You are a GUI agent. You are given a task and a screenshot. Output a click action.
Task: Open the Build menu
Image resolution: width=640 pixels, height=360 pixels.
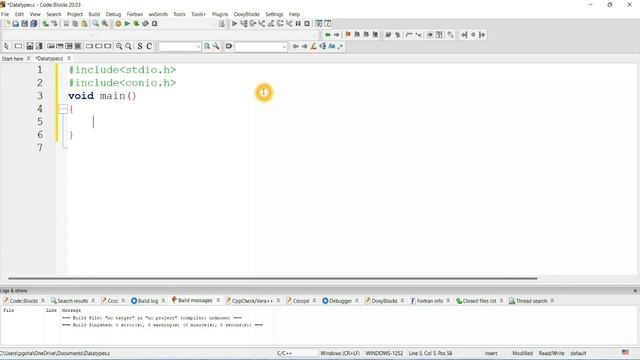point(94,14)
